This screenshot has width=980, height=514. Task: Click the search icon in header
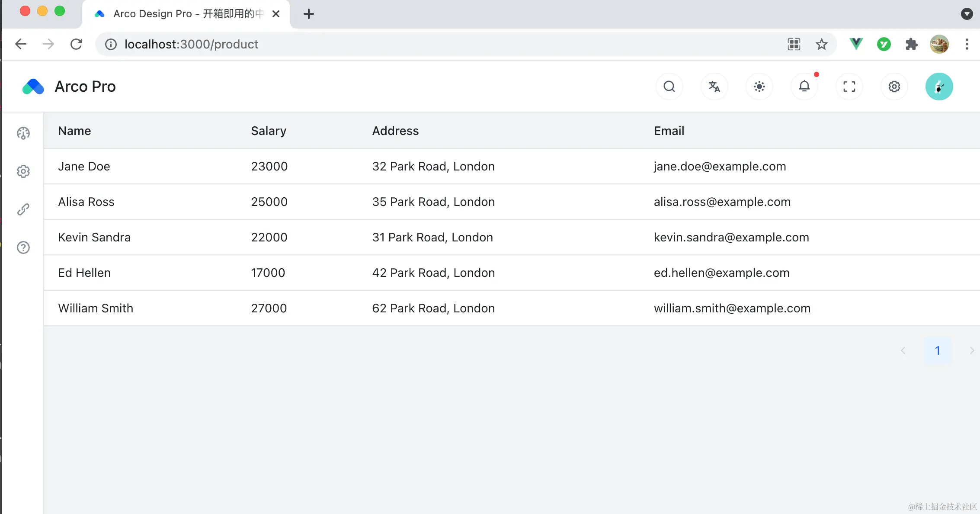click(669, 87)
